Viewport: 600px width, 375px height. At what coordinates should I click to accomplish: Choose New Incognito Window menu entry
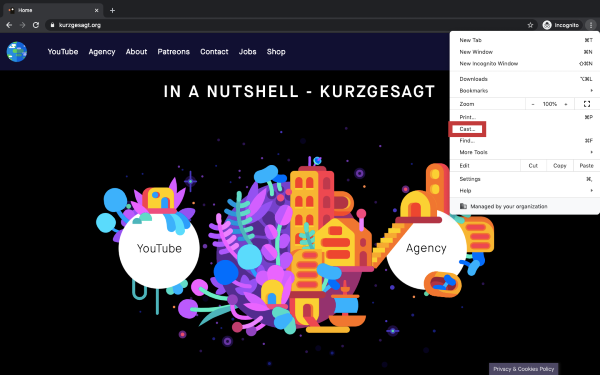(525, 64)
